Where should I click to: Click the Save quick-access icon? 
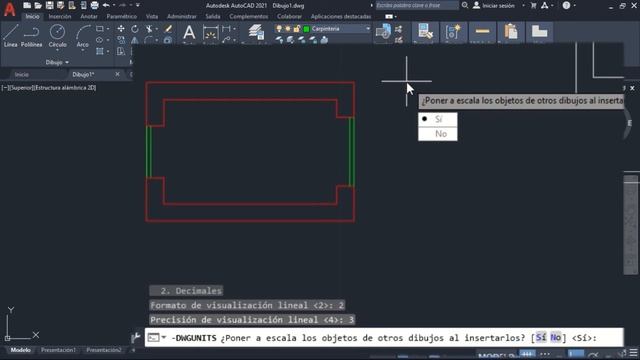click(x=49, y=5)
